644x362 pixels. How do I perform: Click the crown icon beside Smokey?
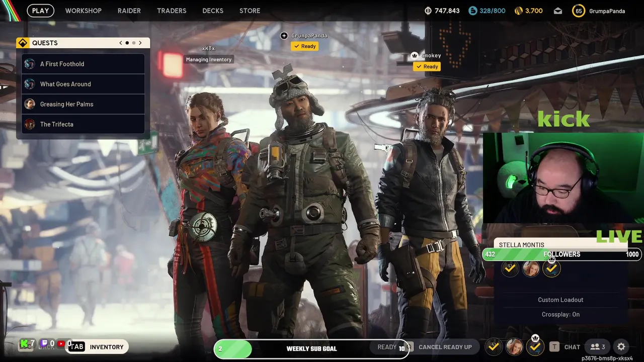[415, 55]
